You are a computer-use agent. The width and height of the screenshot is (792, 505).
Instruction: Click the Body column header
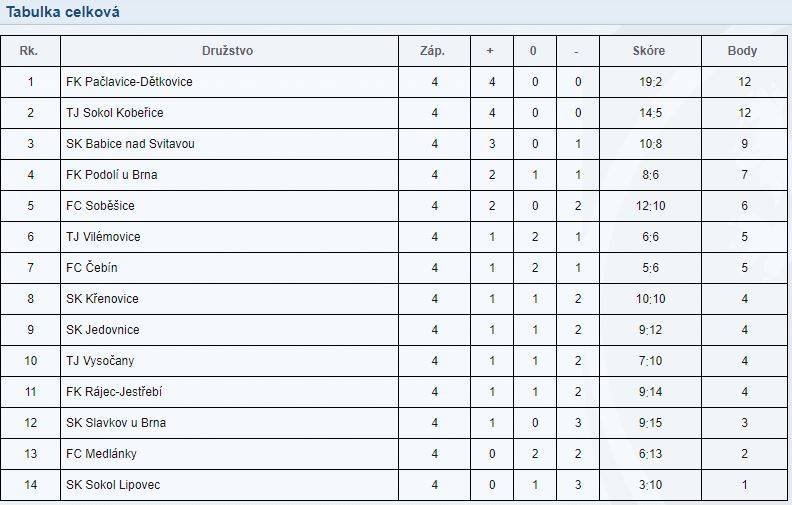(x=742, y=50)
